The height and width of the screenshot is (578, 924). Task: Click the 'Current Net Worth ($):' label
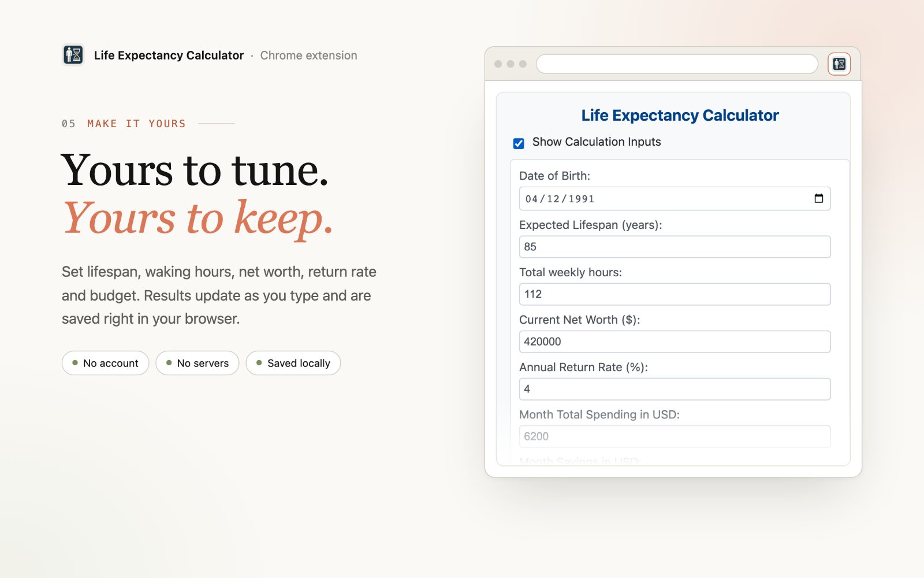(579, 320)
